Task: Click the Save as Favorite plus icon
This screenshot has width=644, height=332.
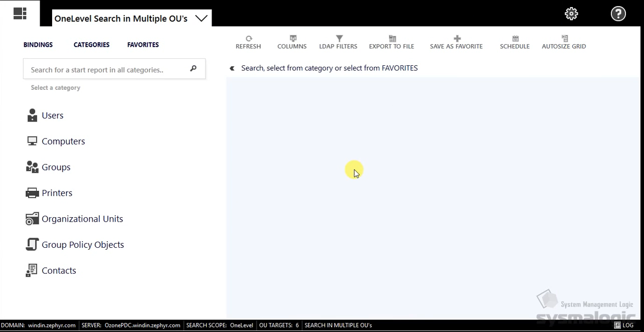Action: (457, 39)
